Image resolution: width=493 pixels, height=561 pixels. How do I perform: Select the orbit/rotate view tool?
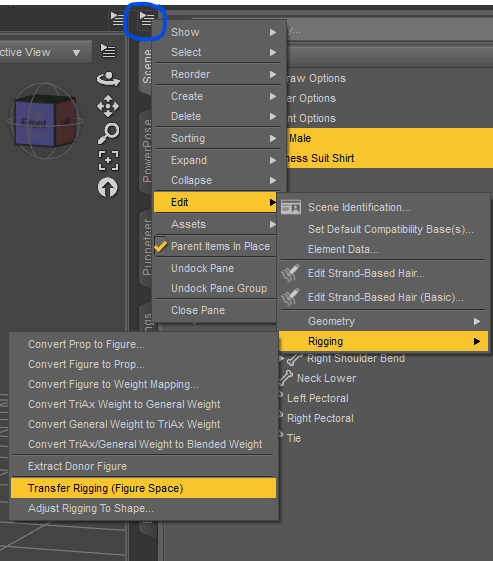108,79
